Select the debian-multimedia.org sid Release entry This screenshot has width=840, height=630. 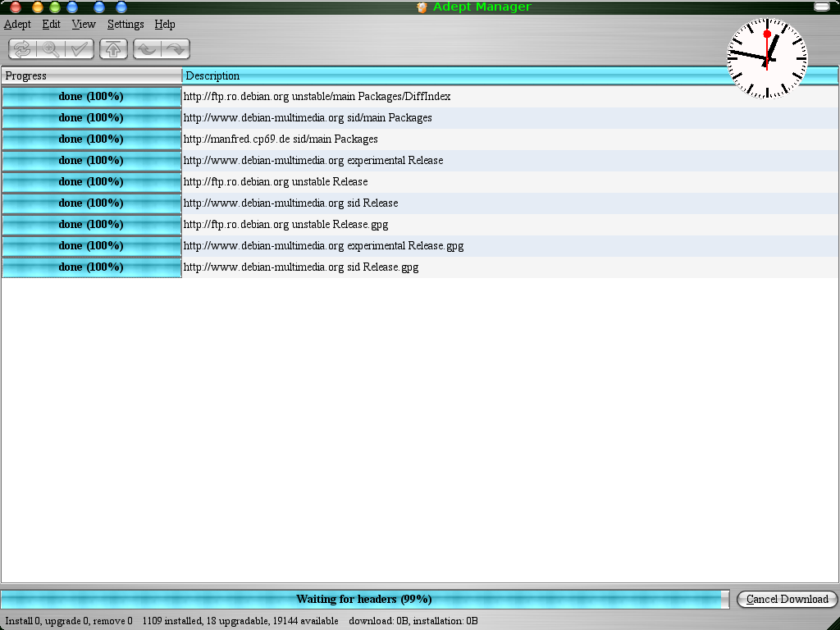click(x=291, y=203)
